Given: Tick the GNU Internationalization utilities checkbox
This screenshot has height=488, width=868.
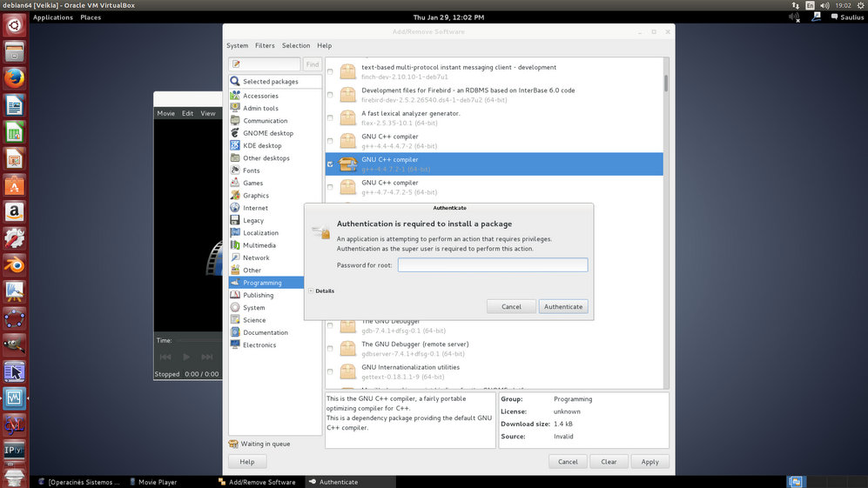Looking at the screenshot, I should point(330,371).
